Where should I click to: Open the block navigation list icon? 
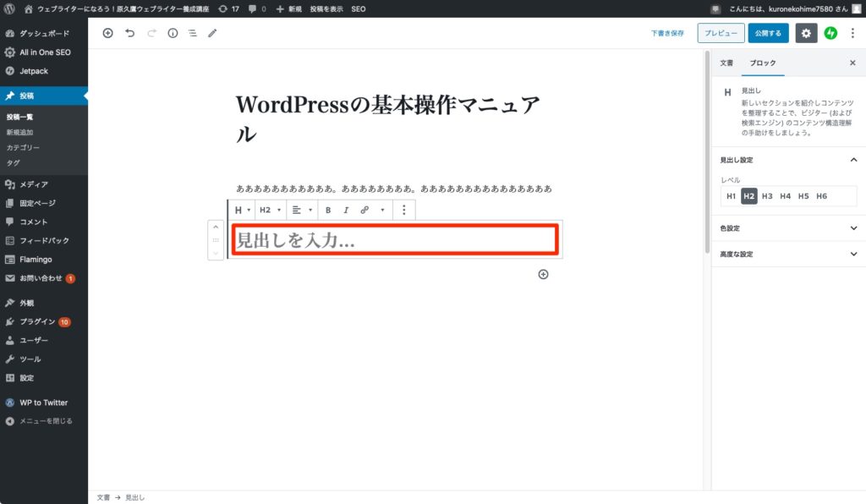tap(192, 33)
